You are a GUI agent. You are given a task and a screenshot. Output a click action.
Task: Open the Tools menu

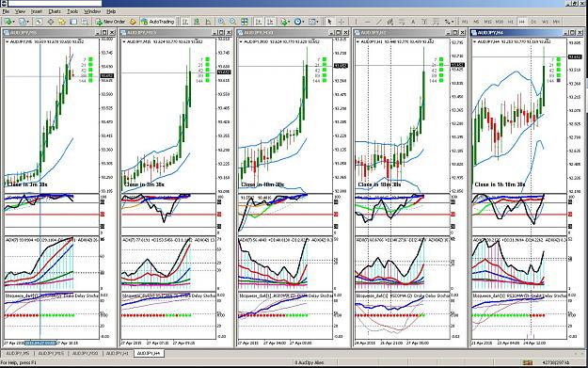click(x=72, y=11)
